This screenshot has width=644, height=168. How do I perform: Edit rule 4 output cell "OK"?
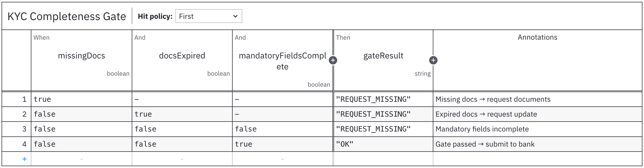tap(383, 144)
